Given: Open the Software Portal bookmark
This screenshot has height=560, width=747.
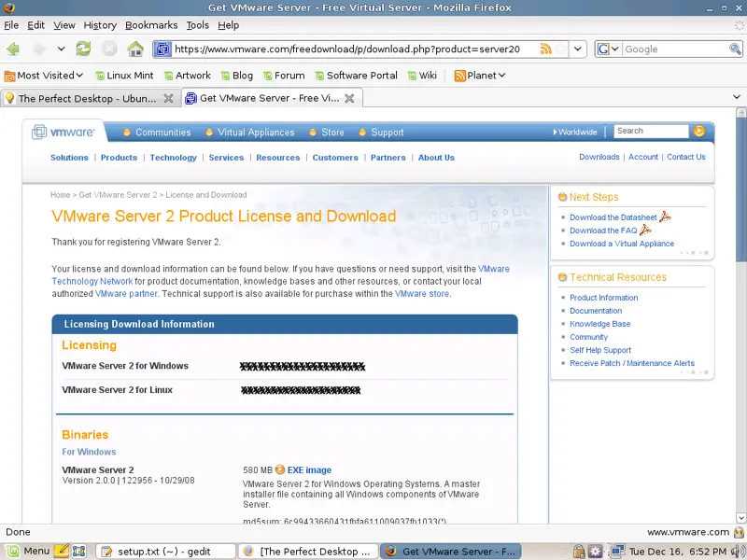Looking at the screenshot, I should tap(356, 76).
